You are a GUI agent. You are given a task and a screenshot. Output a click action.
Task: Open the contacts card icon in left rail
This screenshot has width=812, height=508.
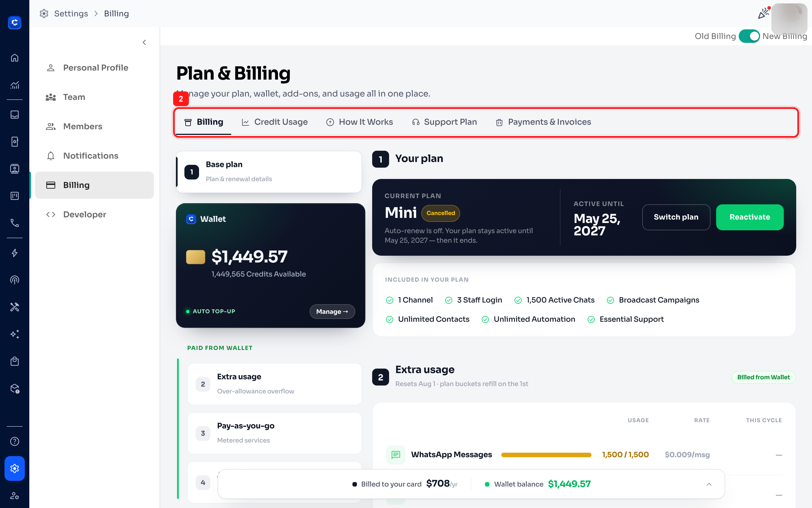pyautogui.click(x=14, y=169)
